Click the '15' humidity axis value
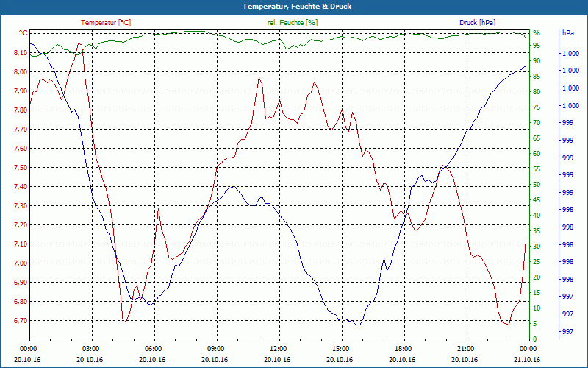This screenshot has width=588, height=368. (537, 293)
